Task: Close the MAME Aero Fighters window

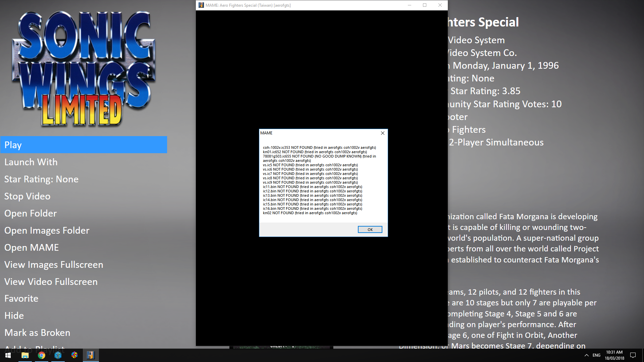Action: pyautogui.click(x=440, y=5)
